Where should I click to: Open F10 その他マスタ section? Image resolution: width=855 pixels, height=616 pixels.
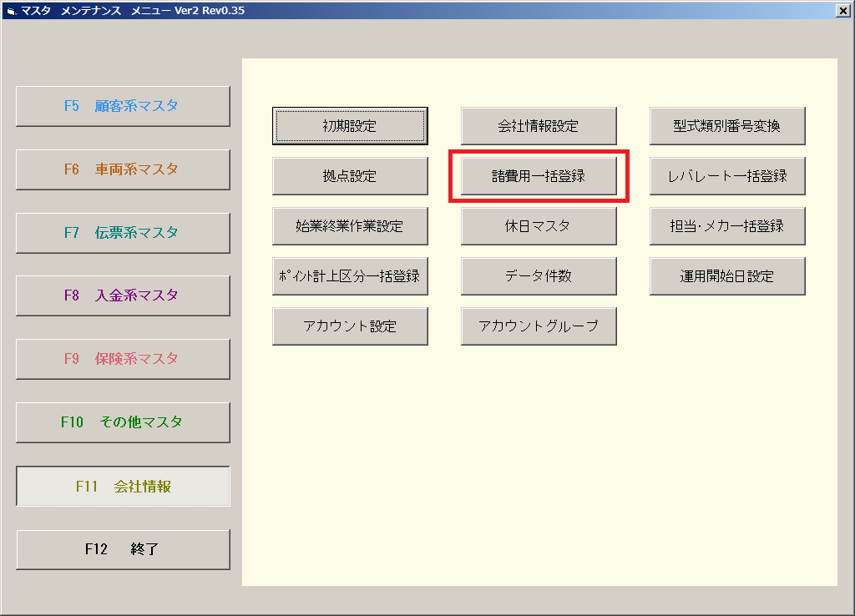[x=123, y=422]
